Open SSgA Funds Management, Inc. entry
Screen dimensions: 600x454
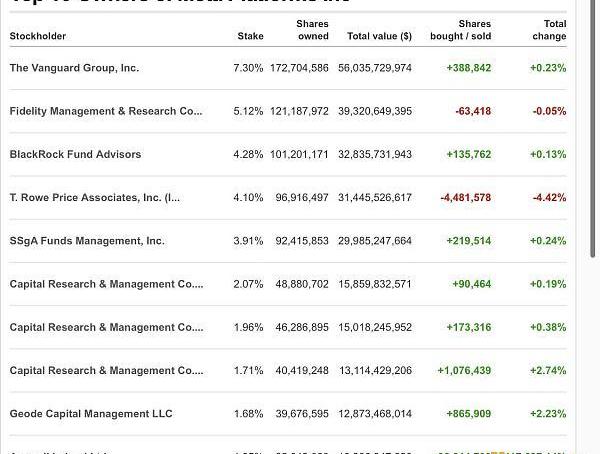pos(87,241)
